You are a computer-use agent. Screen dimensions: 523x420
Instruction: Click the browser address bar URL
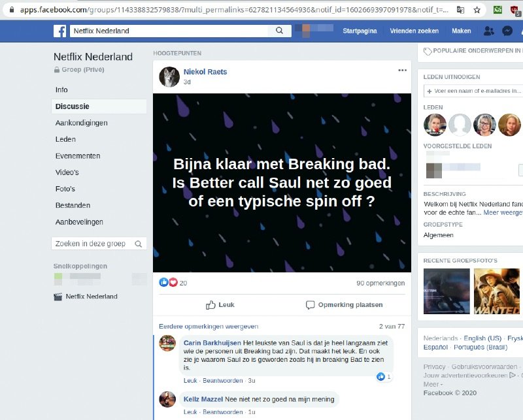click(233, 10)
